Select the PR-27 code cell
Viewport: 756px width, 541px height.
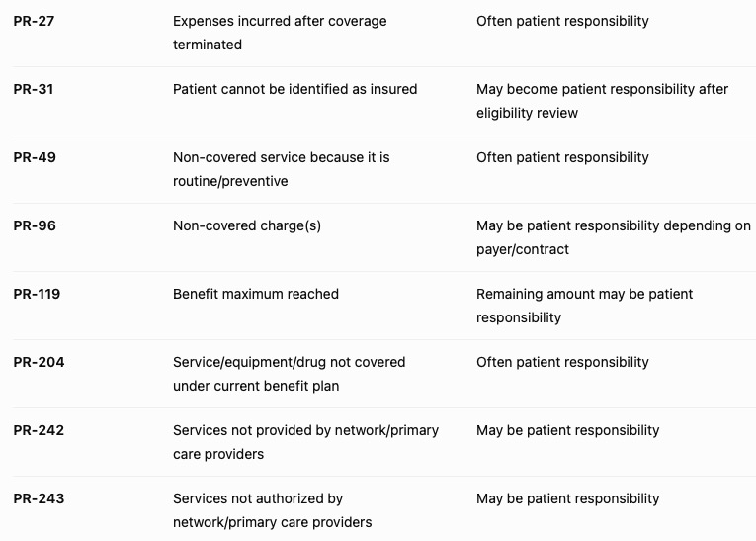pyautogui.click(x=34, y=21)
